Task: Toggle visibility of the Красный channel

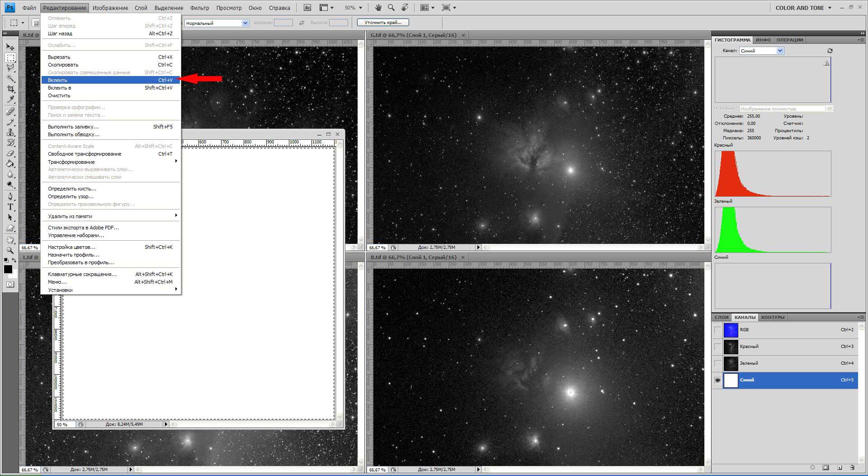Action: tap(717, 347)
